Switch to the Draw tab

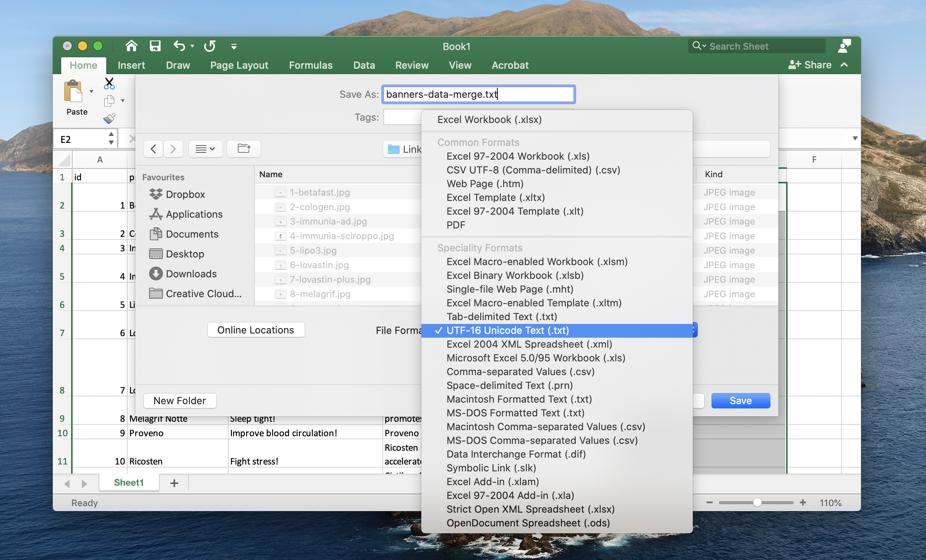pyautogui.click(x=178, y=65)
